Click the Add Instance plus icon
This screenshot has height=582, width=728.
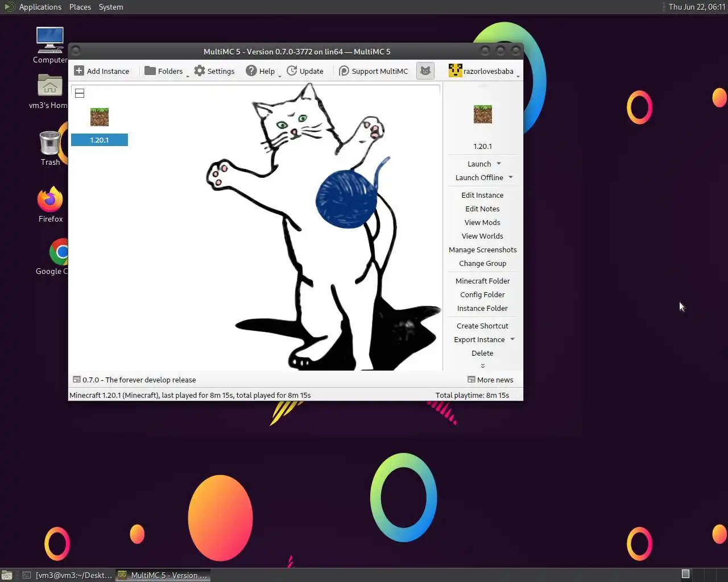point(79,70)
